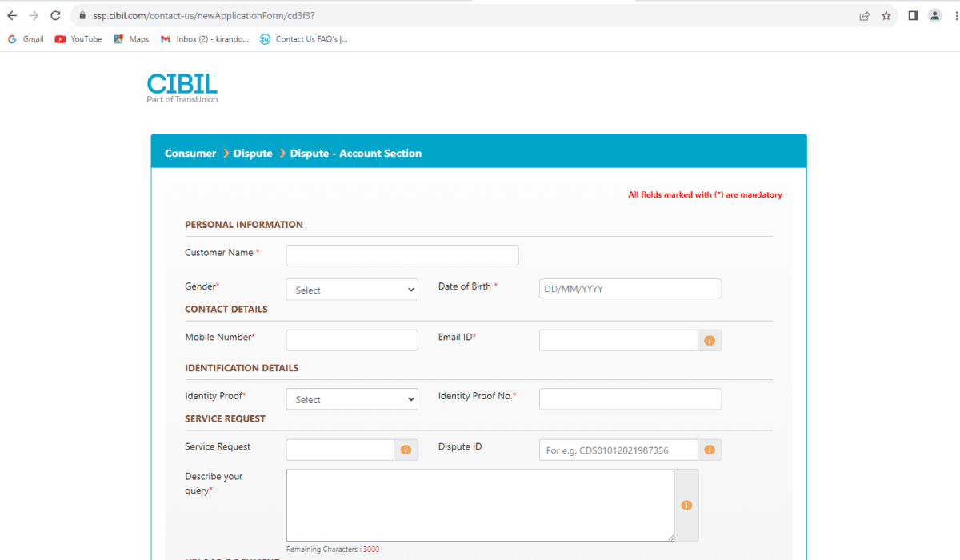960x560 pixels.
Task: Click the Service Request info icon
Action: point(406,450)
